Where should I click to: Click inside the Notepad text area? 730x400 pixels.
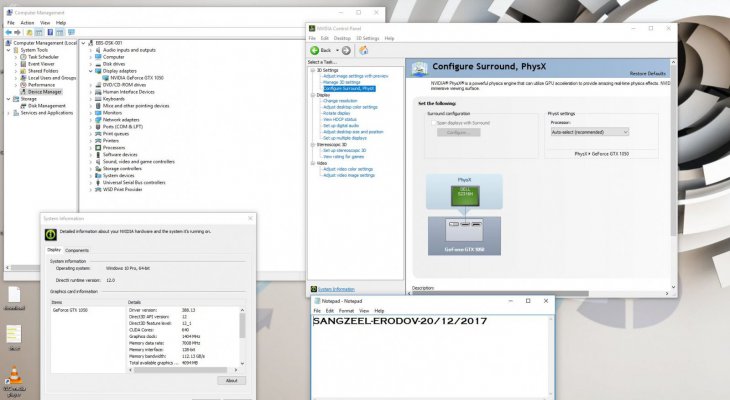pos(432,356)
